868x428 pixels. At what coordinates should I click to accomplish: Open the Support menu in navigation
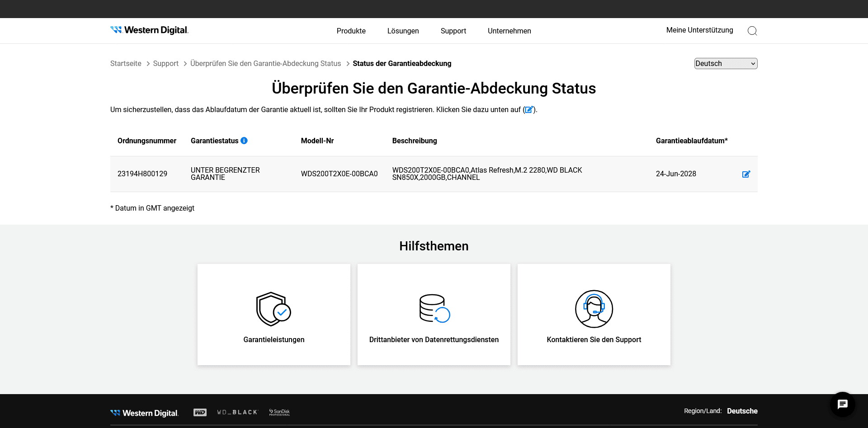point(453,31)
